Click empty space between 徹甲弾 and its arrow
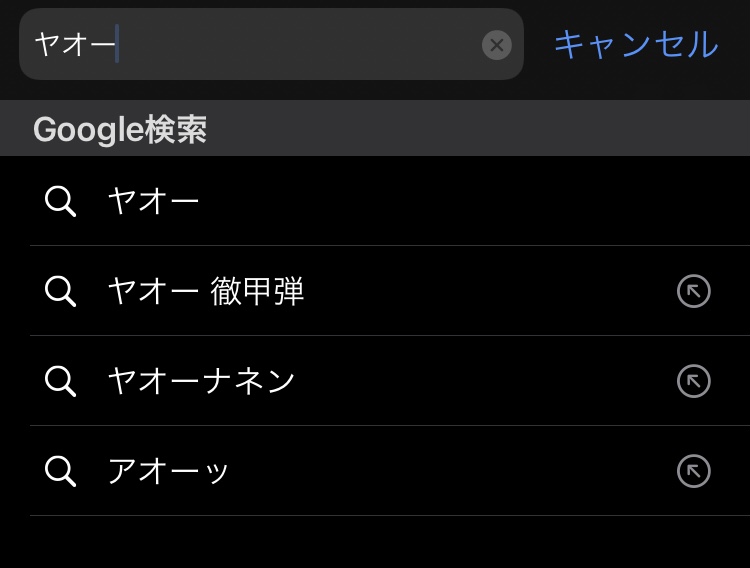This screenshot has width=750, height=568. (490, 291)
